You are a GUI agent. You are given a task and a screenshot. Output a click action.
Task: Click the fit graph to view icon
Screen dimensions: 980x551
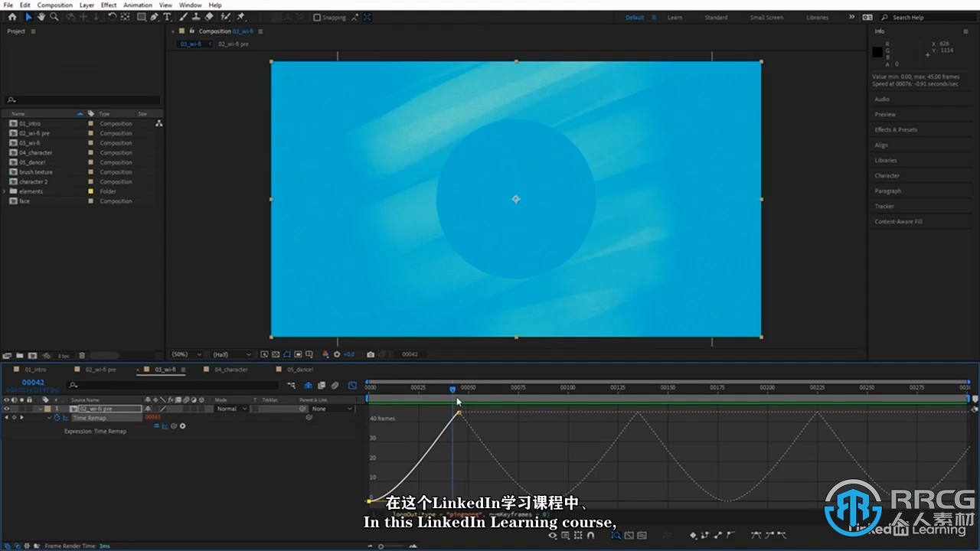click(x=642, y=536)
